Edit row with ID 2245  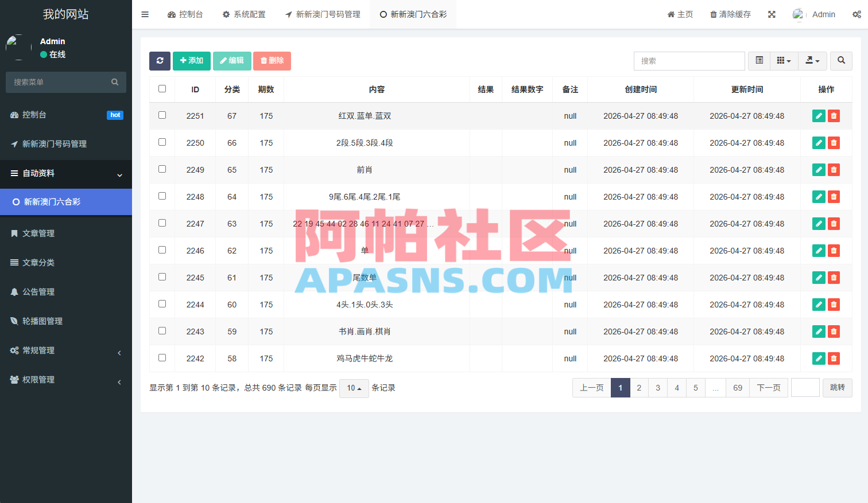click(819, 278)
